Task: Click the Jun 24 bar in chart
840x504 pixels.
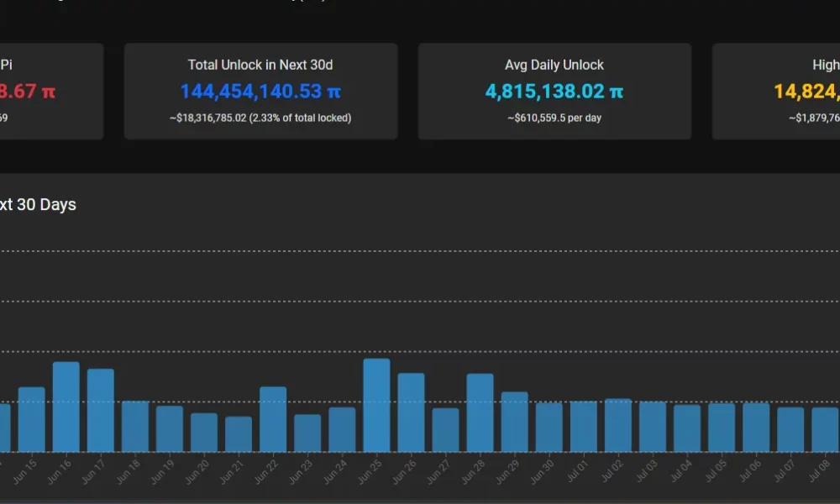Action: 342,429
